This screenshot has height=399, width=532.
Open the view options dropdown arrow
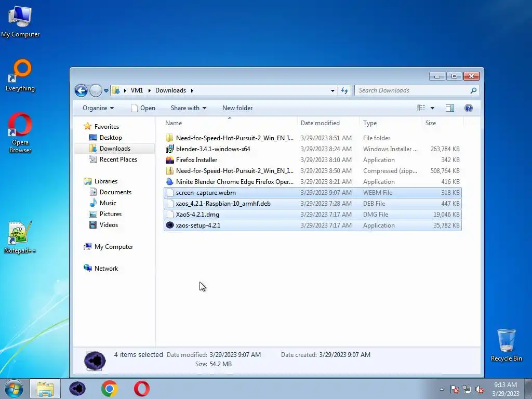click(432, 108)
